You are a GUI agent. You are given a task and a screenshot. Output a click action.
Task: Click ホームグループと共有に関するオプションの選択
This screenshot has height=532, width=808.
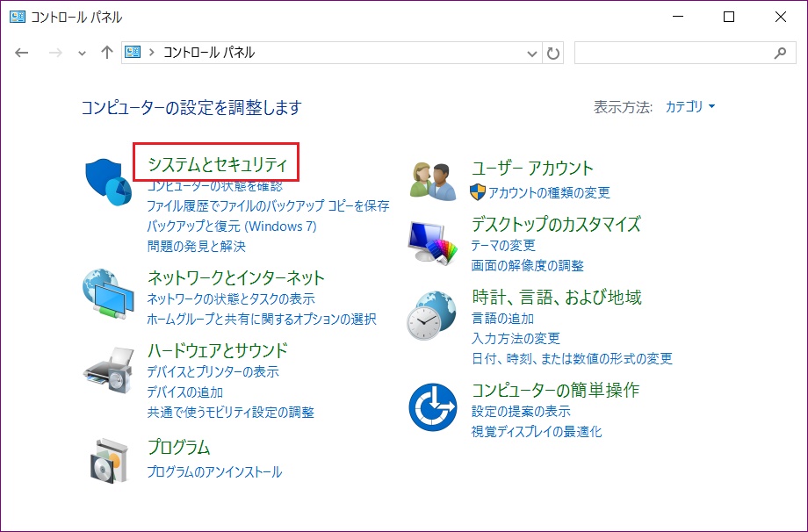click(262, 319)
